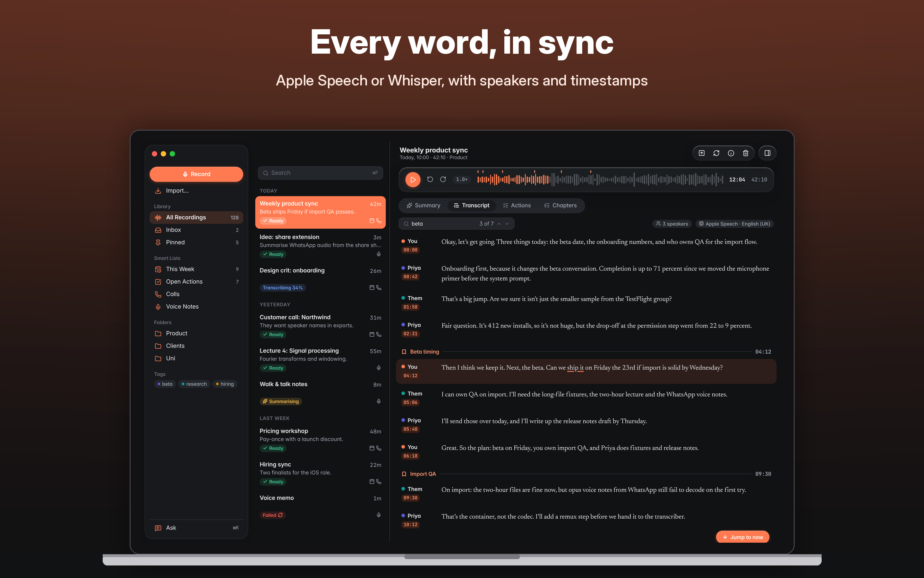Skip forward in the audio player
Viewport: 924px width, 578px height.
443,179
